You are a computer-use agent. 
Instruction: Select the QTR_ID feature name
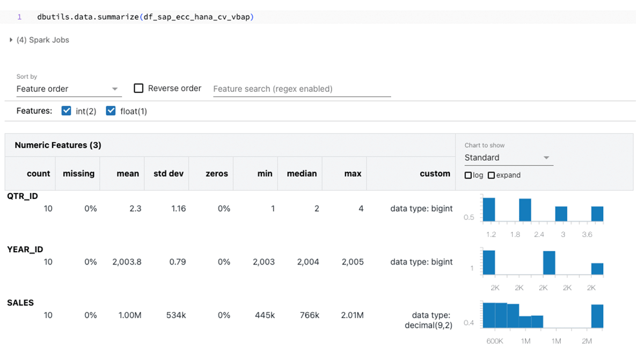coord(23,196)
